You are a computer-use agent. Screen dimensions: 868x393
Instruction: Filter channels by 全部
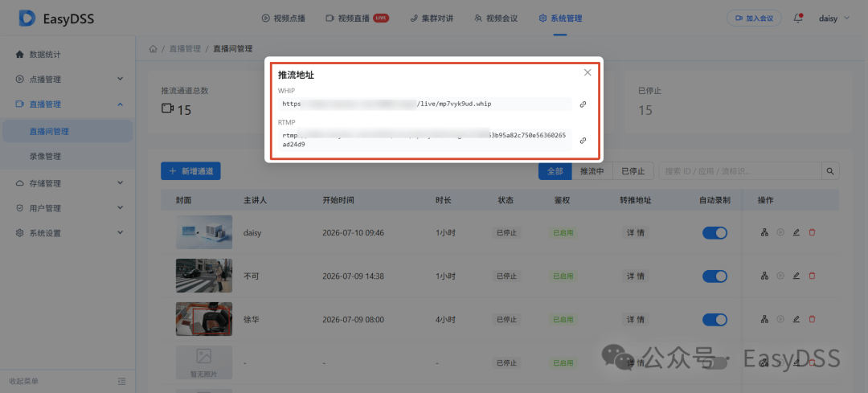point(555,171)
